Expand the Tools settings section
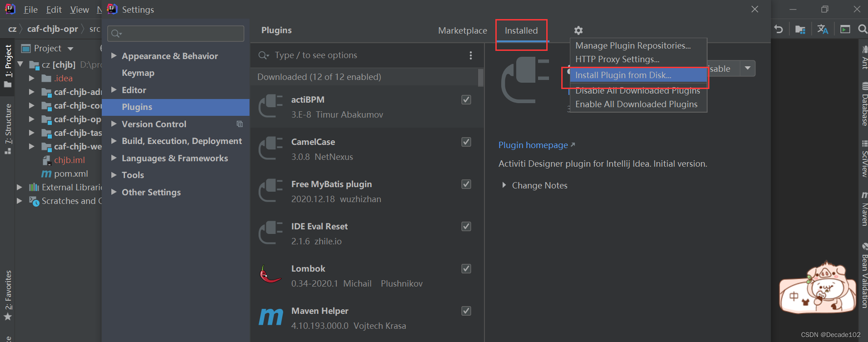868x342 pixels. [x=114, y=175]
